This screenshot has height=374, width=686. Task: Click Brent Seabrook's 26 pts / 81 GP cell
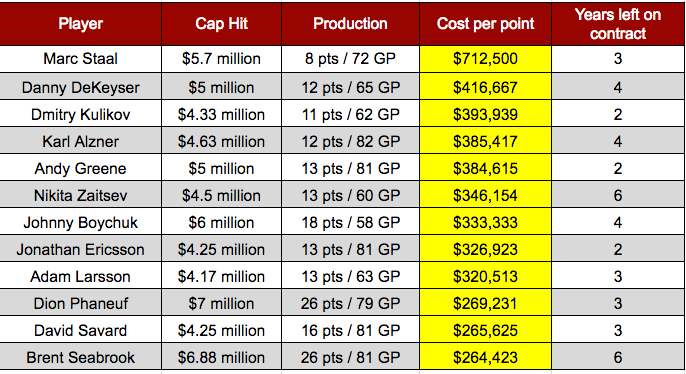click(350, 357)
